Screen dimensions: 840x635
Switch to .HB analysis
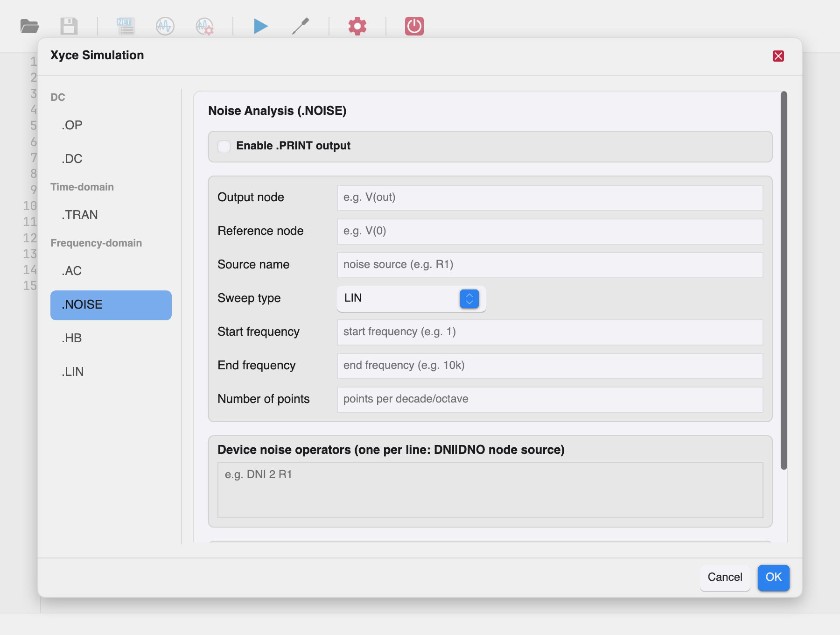[x=111, y=338]
